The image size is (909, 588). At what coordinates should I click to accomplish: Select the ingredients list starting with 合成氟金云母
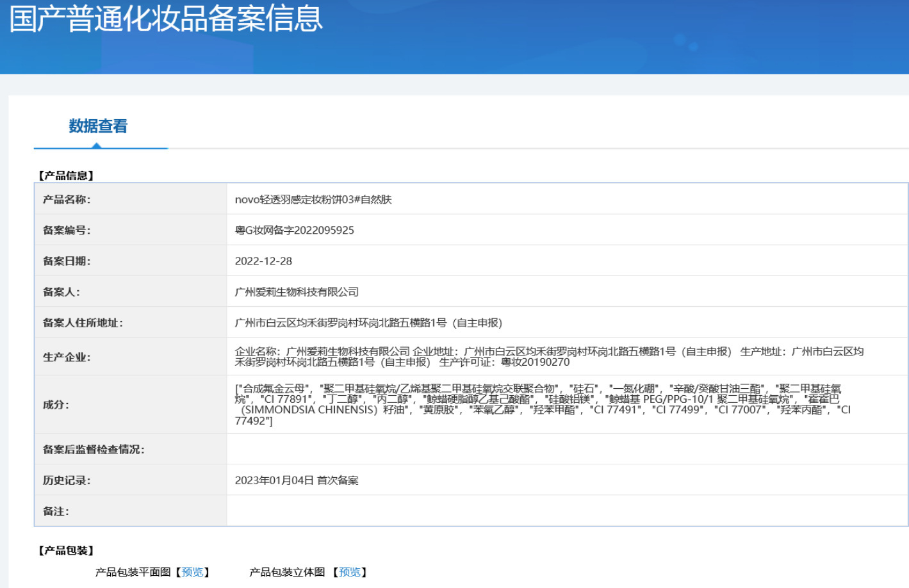[x=543, y=404]
